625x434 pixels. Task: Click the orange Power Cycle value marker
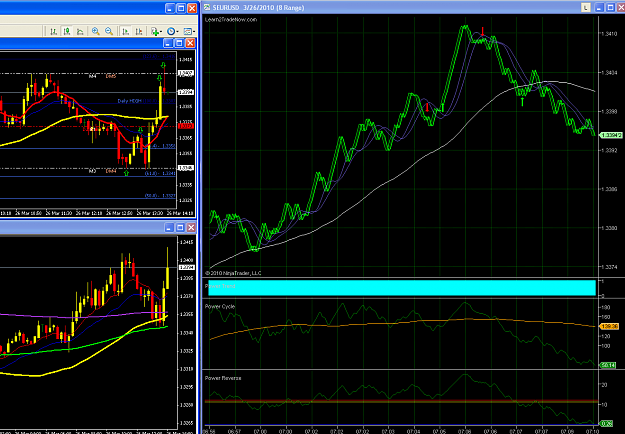609,326
